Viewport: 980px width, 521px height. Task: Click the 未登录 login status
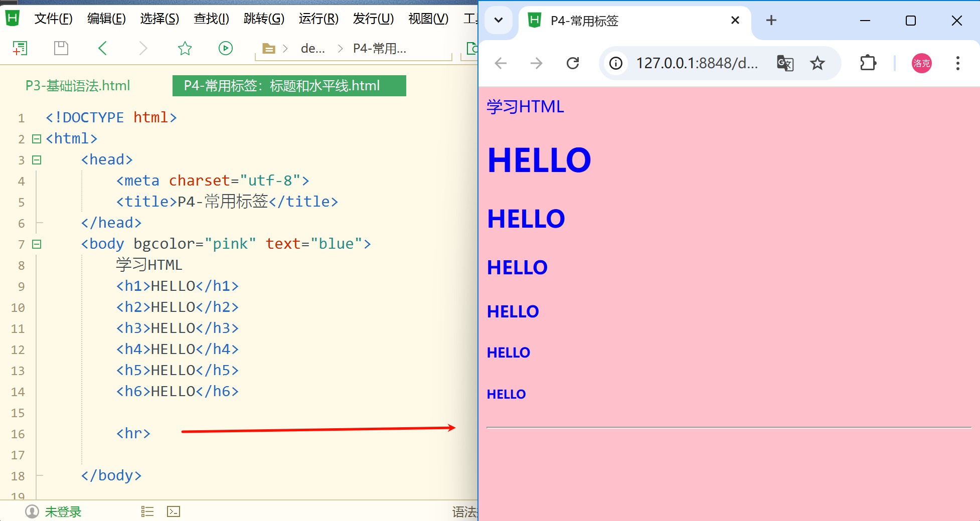click(x=63, y=512)
